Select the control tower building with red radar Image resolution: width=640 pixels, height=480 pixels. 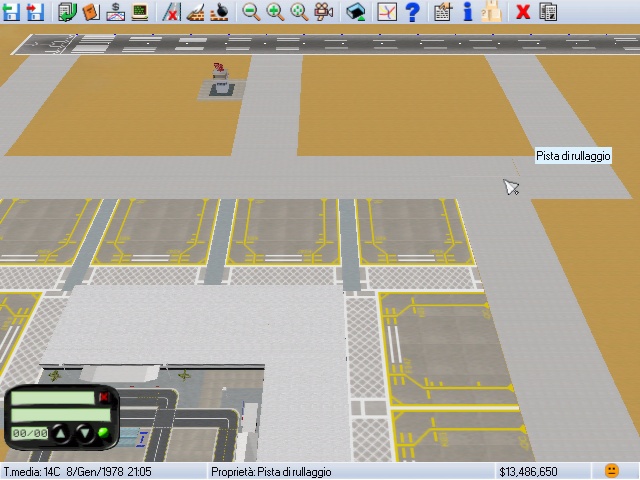click(x=220, y=81)
